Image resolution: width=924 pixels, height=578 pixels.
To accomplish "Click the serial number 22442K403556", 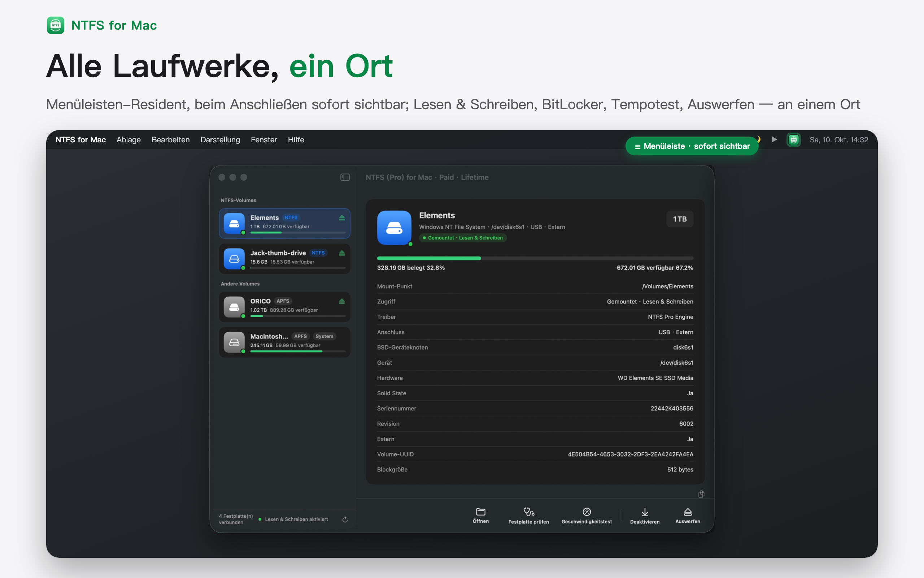I will tap(672, 408).
